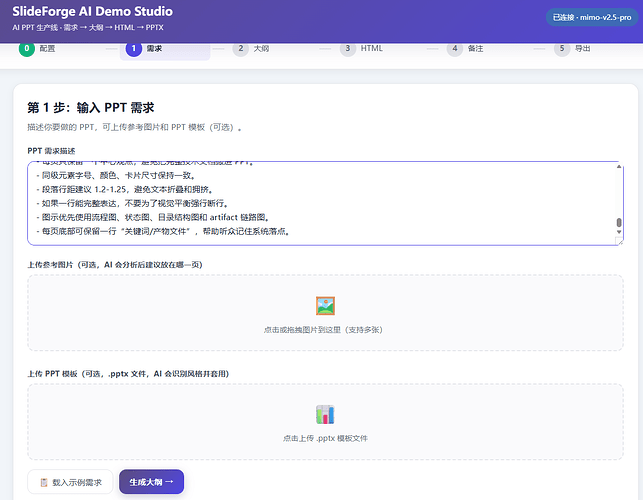Click the subtitle AI PPT 生产线 in the header

coord(88,27)
